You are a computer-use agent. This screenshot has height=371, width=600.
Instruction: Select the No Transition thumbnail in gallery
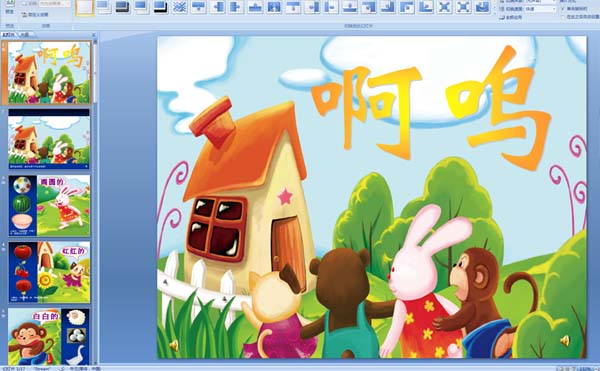(x=85, y=7)
